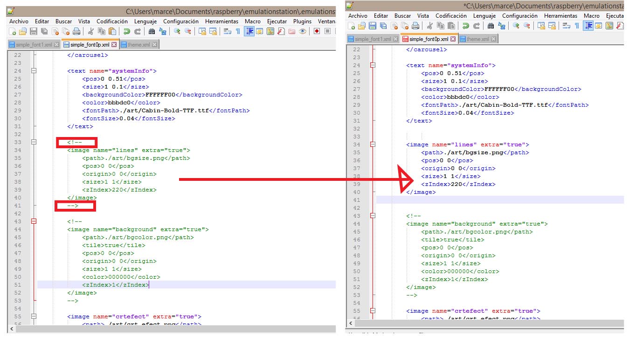Image resolution: width=629 pixels, height=364 pixels.
Task: Switch to theme.xml tab in right window
Action: coord(477,39)
